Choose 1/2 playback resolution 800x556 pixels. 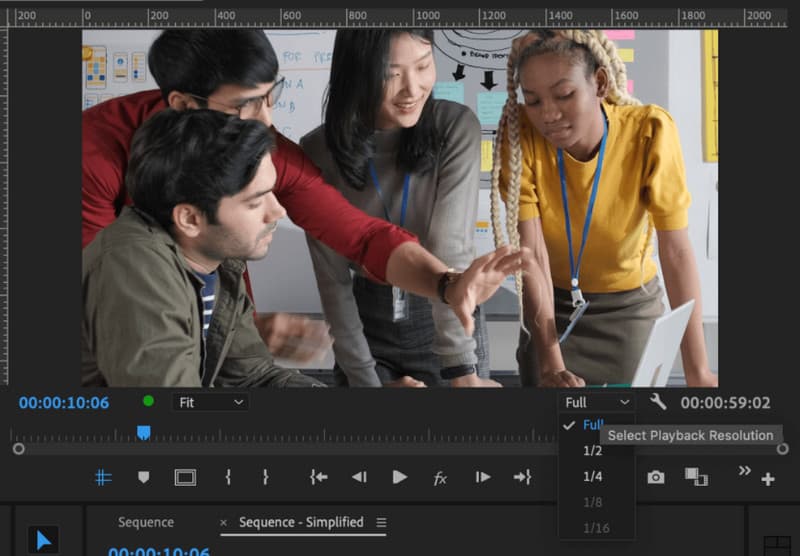pos(593,451)
